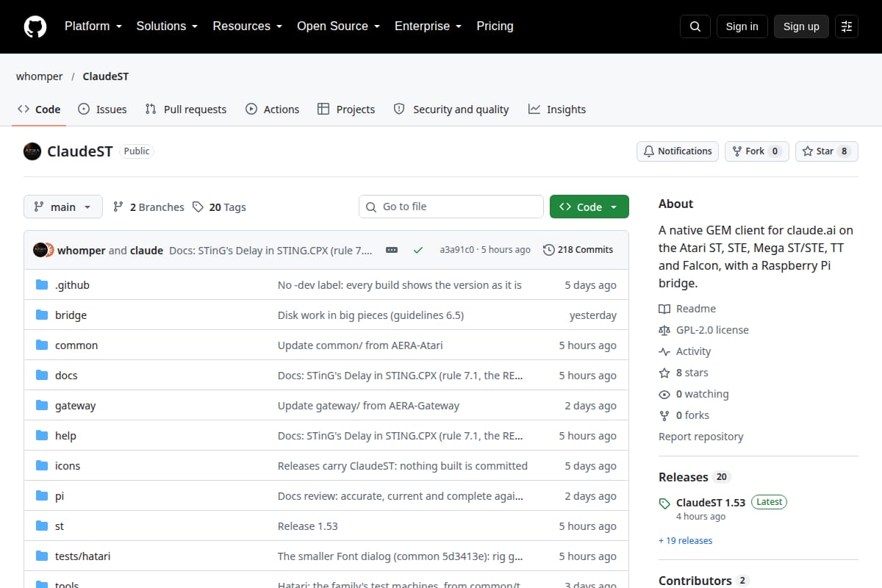Open the Insights tab

coord(557,110)
